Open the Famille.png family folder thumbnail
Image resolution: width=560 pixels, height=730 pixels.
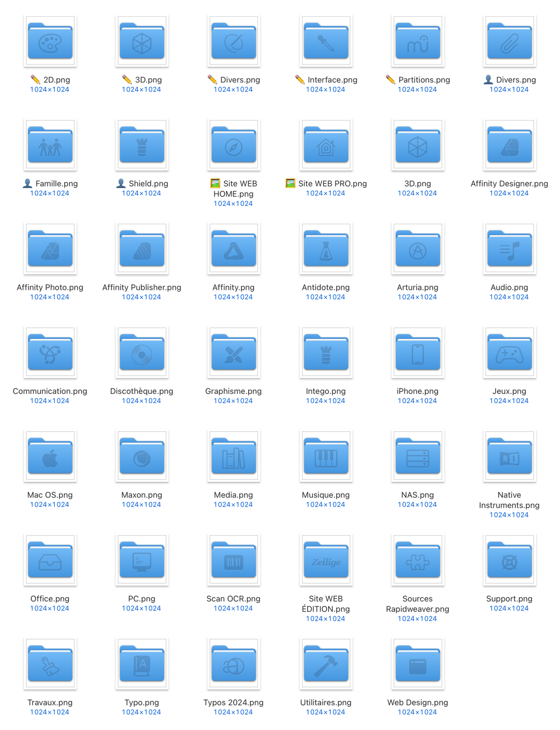pos(50,145)
